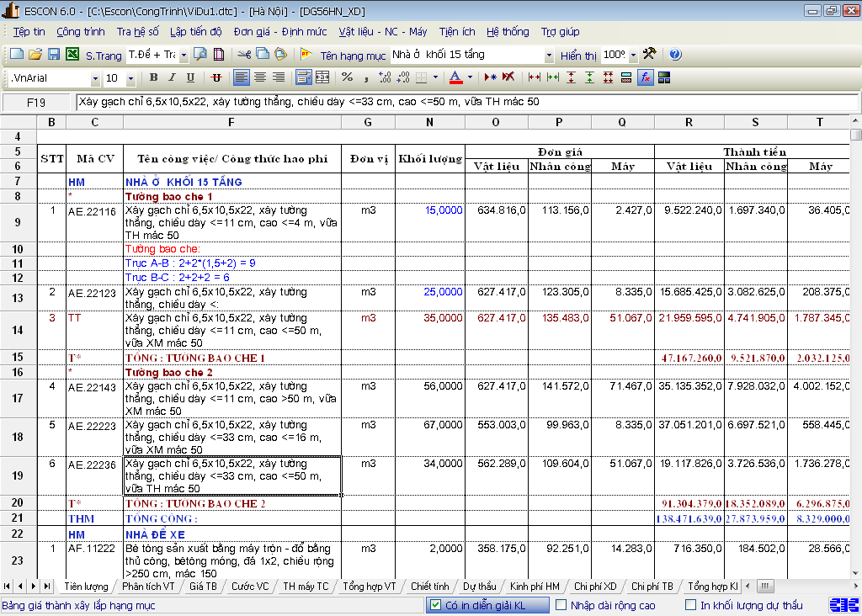862x616 pixels.
Task: Check 'In khối lượng dự thầu' option
Action: click(691, 605)
